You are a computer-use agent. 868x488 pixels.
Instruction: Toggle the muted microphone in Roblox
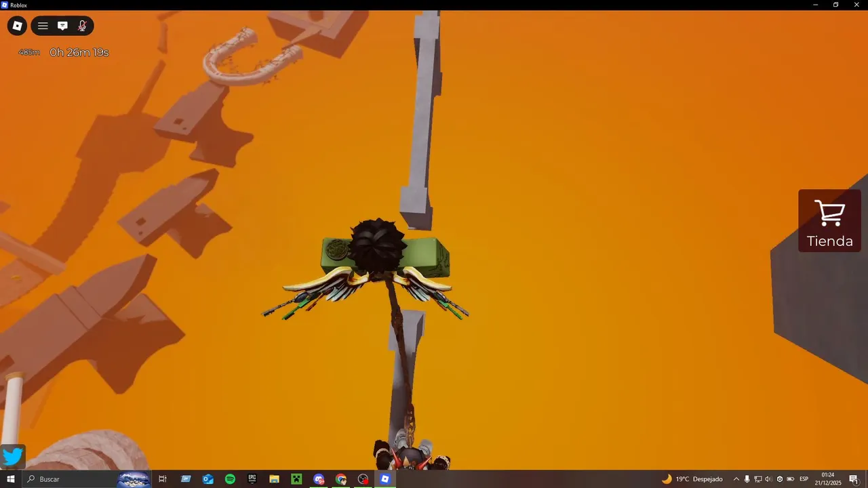point(82,26)
